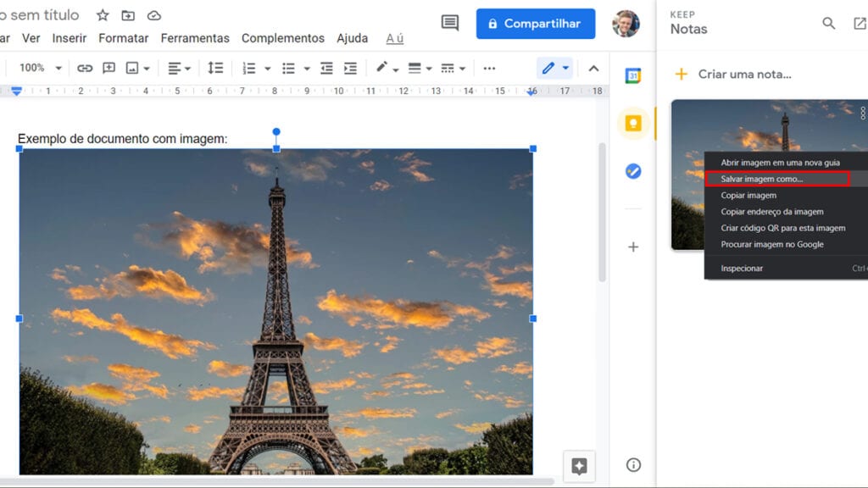Open Keep in new window icon
The image size is (868, 488).
(x=860, y=23)
